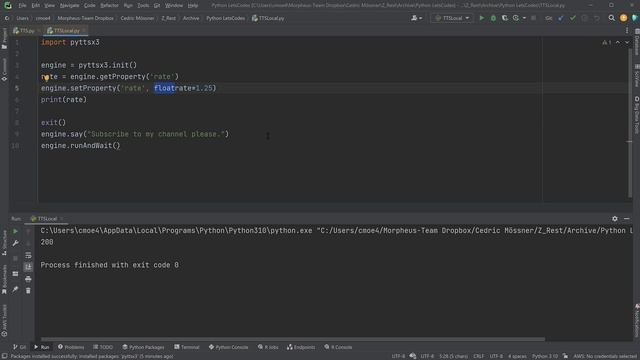640x360 pixels.
Task: Open the Python Console tool window
Action: (x=228, y=347)
